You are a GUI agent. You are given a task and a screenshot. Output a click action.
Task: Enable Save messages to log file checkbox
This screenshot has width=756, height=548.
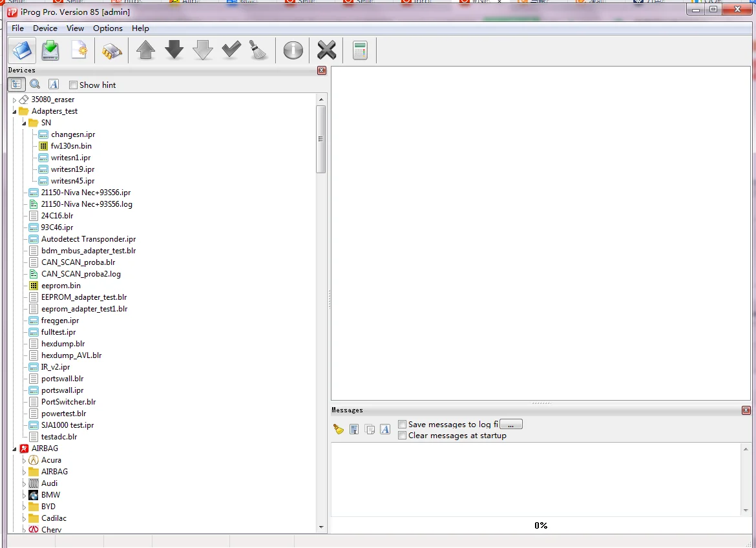point(402,424)
